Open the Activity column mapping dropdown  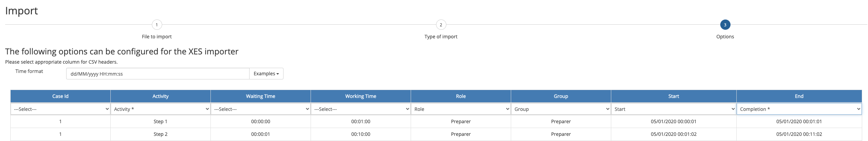click(x=160, y=109)
